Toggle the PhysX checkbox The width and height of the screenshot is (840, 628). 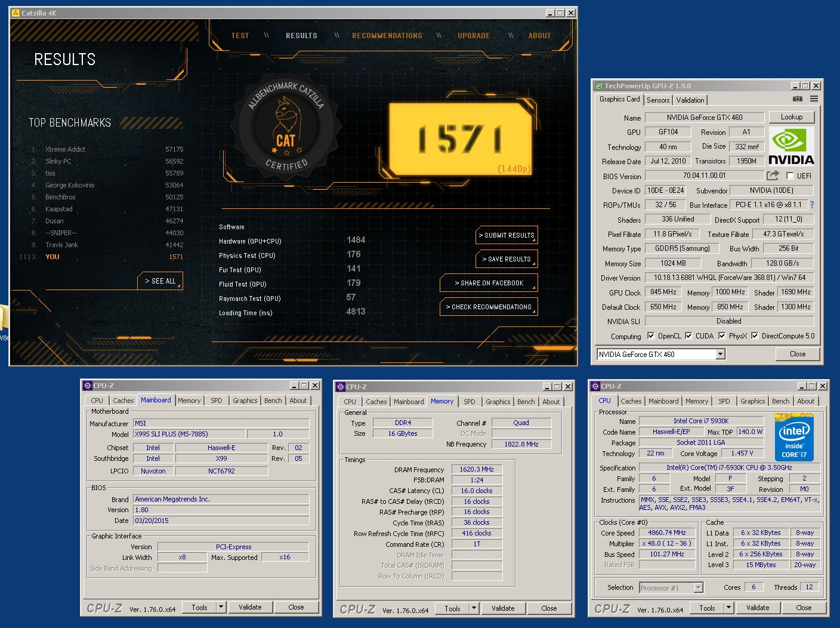coord(722,335)
